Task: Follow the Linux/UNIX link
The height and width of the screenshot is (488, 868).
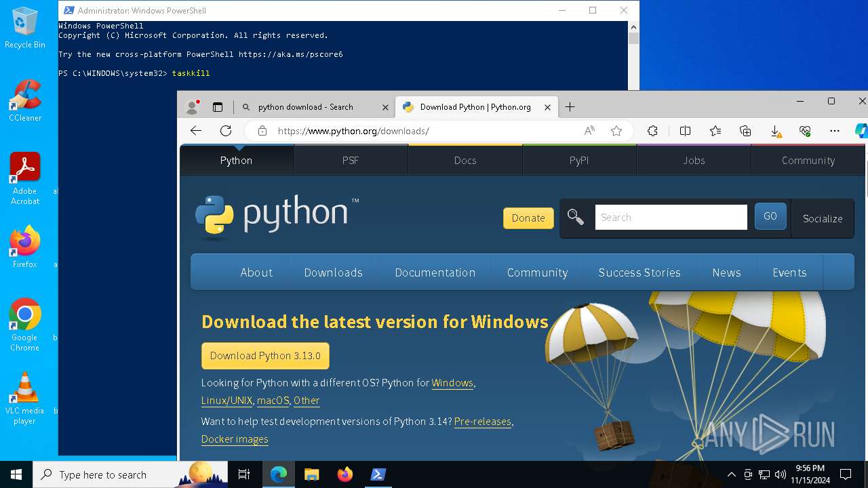Action: point(226,401)
